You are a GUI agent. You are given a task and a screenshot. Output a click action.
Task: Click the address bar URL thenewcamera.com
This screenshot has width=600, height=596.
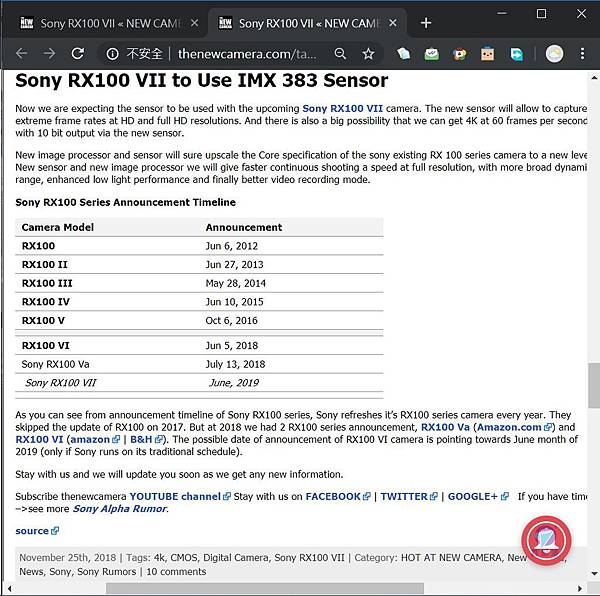pos(247,54)
